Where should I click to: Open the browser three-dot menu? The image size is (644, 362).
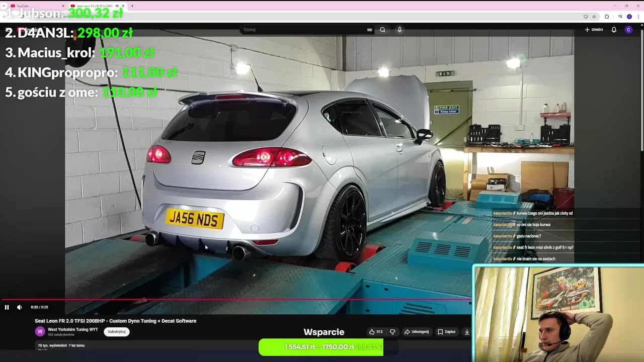click(x=638, y=17)
